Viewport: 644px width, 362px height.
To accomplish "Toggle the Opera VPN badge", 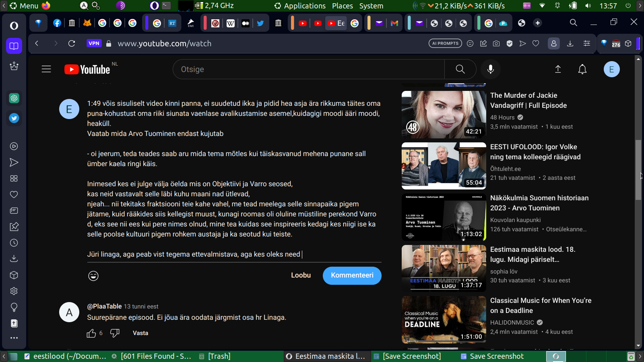I will 94,43.
